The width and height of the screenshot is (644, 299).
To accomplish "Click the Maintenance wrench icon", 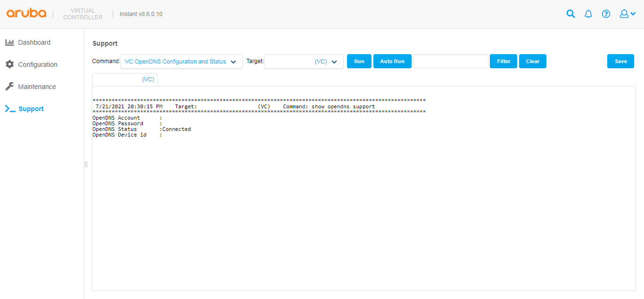I will 9,87.
